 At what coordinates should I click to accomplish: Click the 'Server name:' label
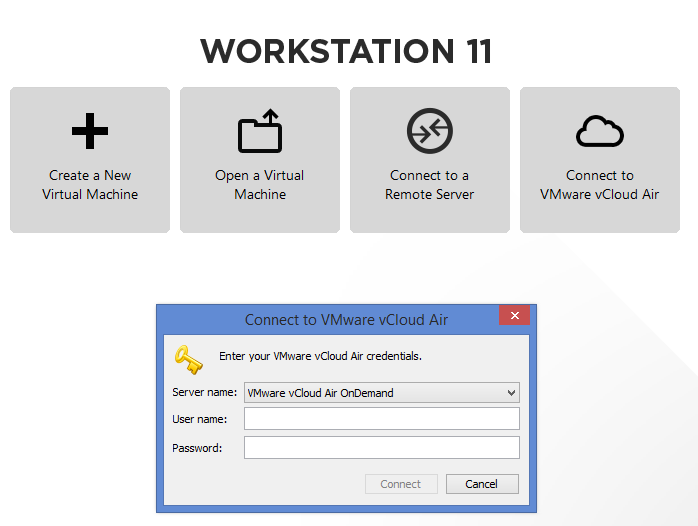coord(204,392)
